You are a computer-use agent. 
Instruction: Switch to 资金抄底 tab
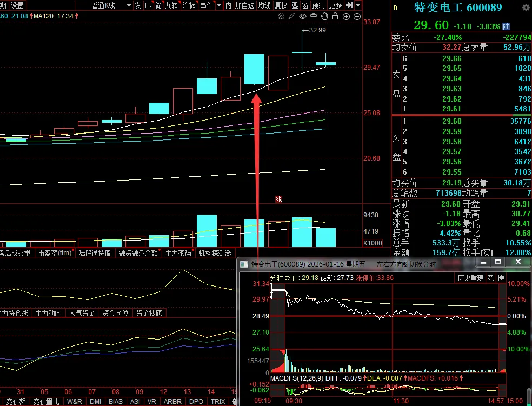(x=149, y=313)
